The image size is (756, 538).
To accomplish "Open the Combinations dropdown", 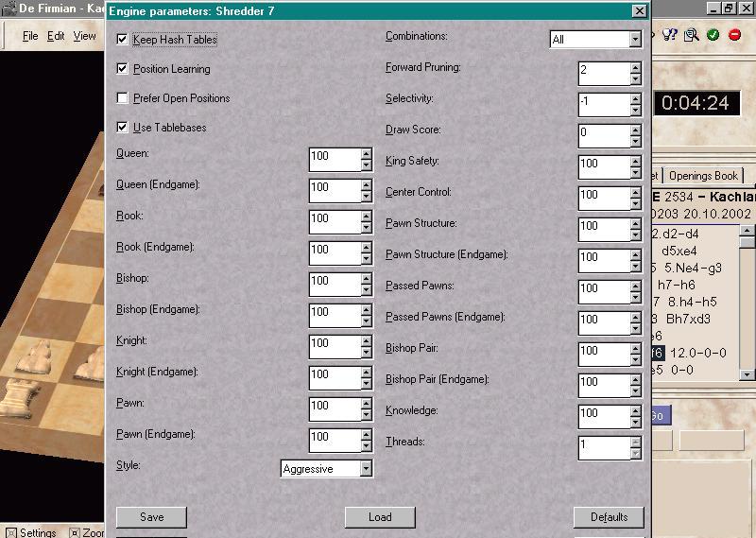I will point(634,40).
